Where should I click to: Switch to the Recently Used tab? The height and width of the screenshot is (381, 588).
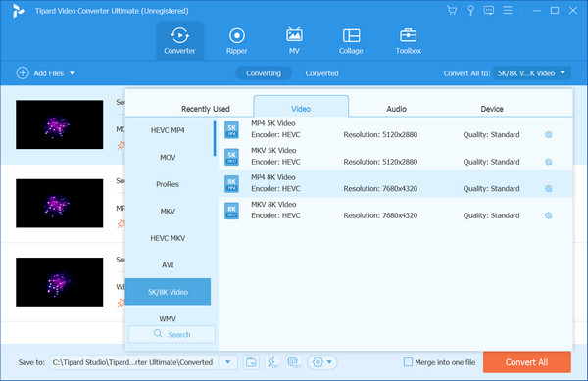click(206, 109)
